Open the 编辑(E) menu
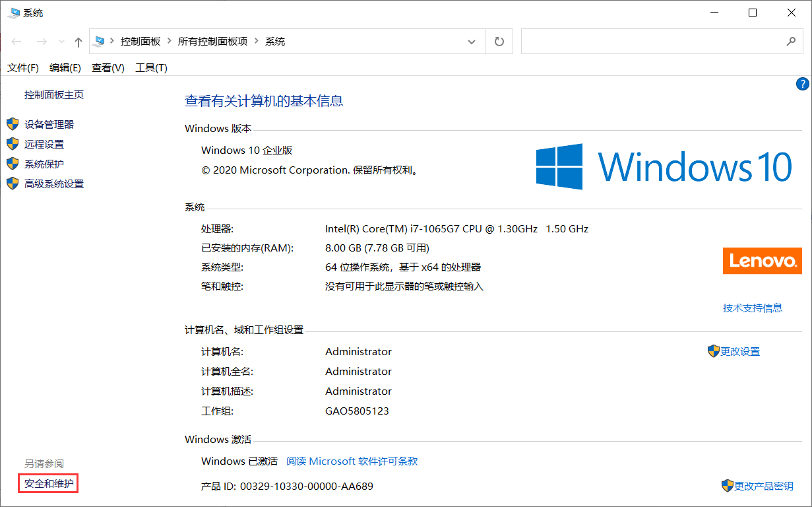 coord(65,68)
